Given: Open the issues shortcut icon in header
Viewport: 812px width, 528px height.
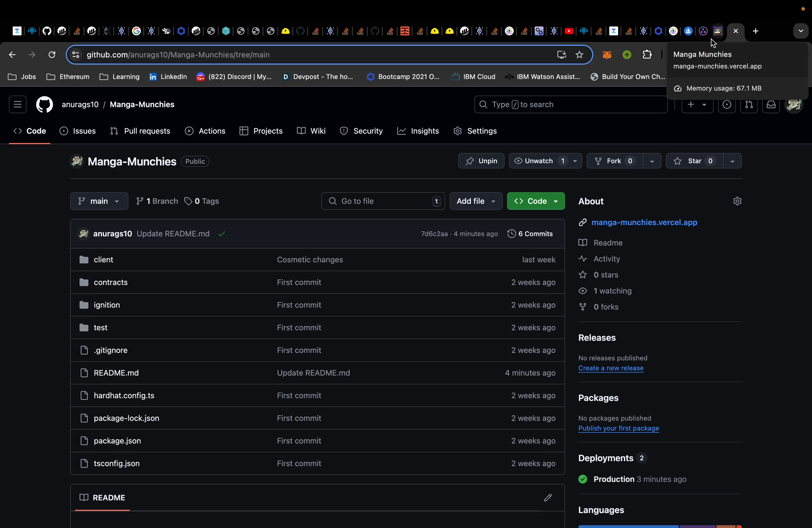Looking at the screenshot, I should 727,105.
